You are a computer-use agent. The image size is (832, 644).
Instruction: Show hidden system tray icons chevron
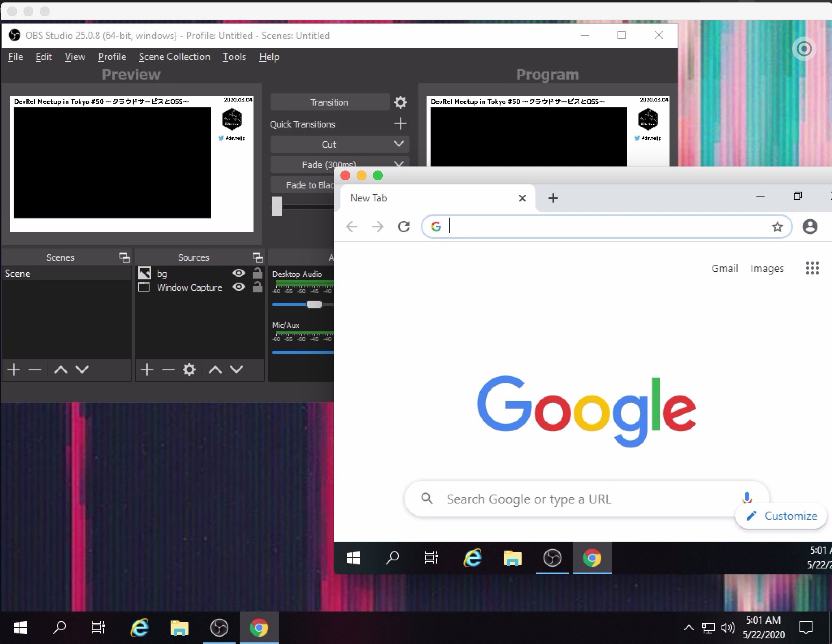[x=689, y=628]
